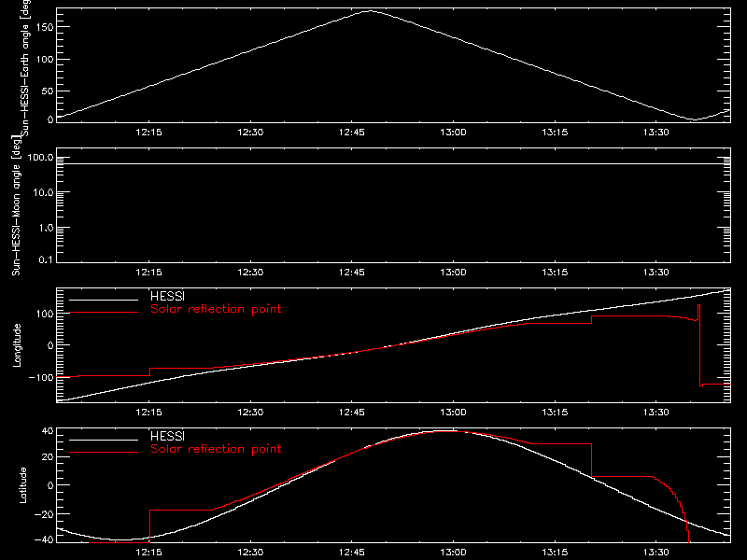Click the -20 tick in Latitude plot
Image resolution: width=747 pixels, height=560 pixels.
[44, 514]
